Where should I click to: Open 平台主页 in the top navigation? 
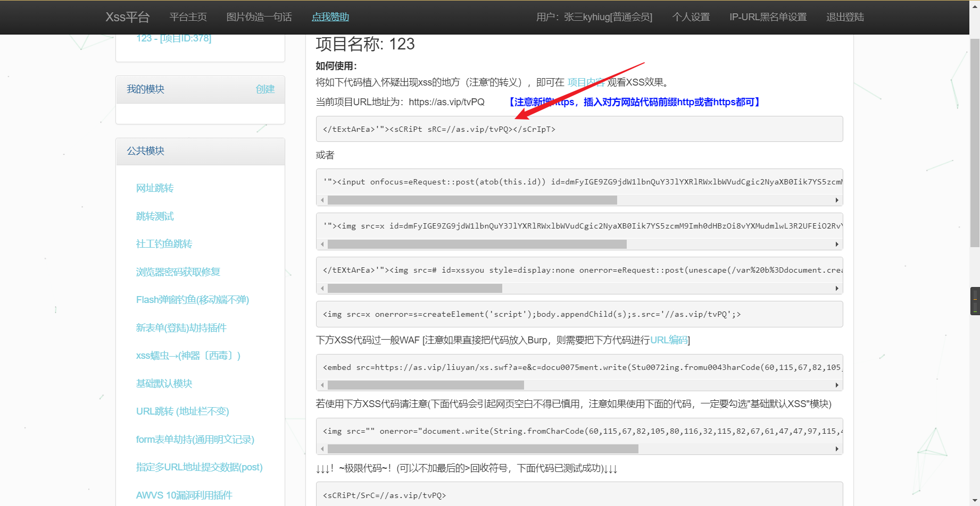187,16
